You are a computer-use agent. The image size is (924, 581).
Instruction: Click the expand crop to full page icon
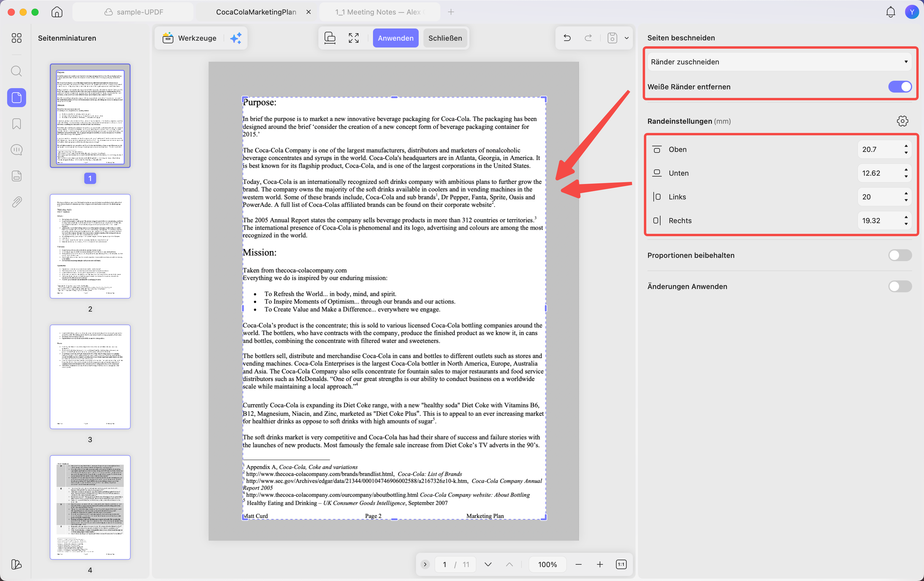pos(353,38)
